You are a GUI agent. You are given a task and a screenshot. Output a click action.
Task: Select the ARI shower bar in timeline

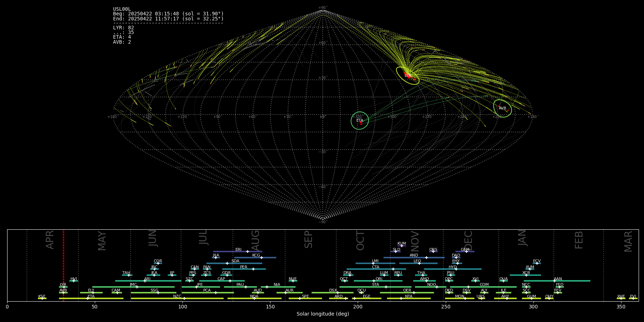pos(148,281)
